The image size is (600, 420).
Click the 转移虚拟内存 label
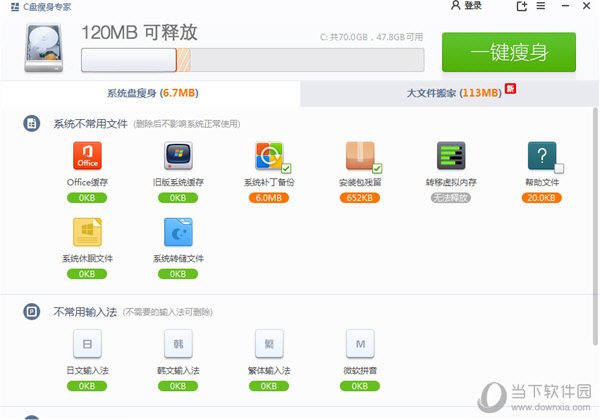click(451, 182)
